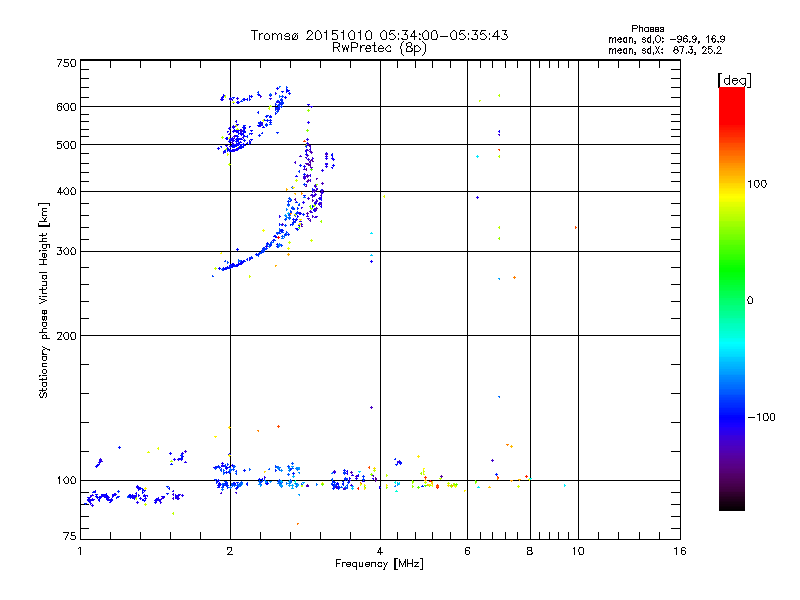Click the y-axis tick label '75'
This screenshot has height=600, width=800.
pos(69,536)
